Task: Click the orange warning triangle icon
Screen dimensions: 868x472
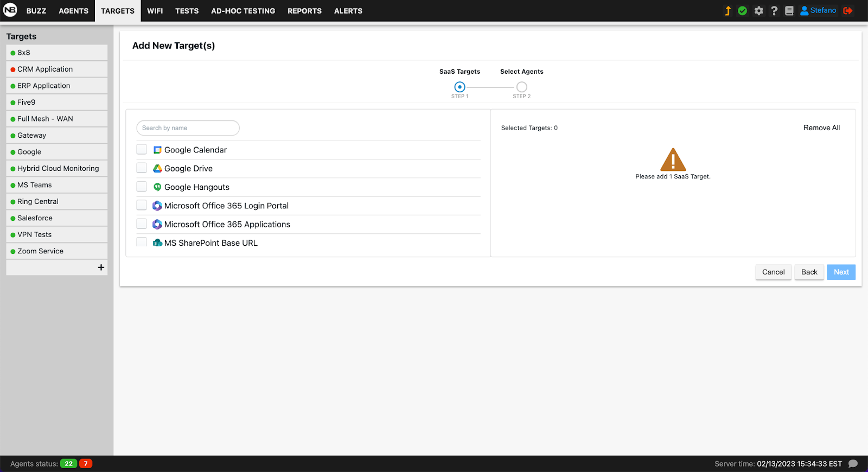Action: click(x=673, y=160)
